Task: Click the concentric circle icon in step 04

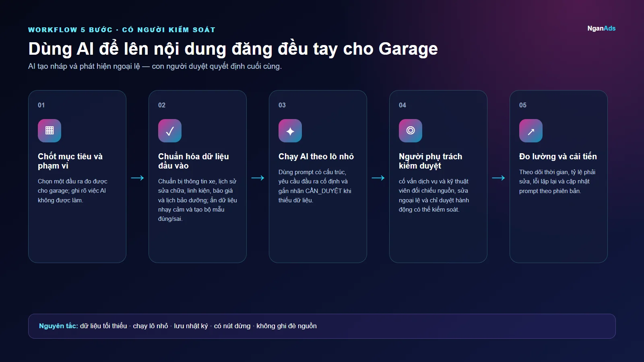Action: click(x=411, y=131)
